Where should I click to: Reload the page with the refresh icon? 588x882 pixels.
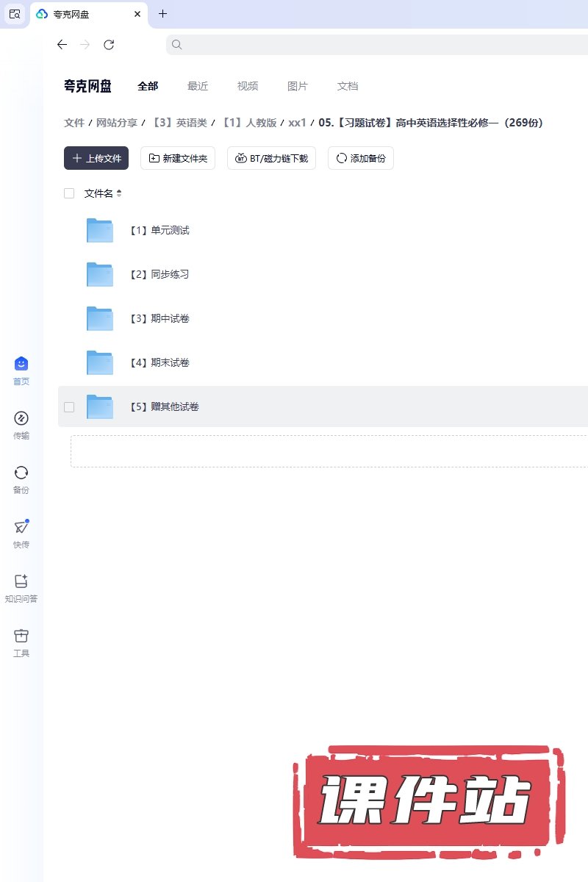coord(109,45)
